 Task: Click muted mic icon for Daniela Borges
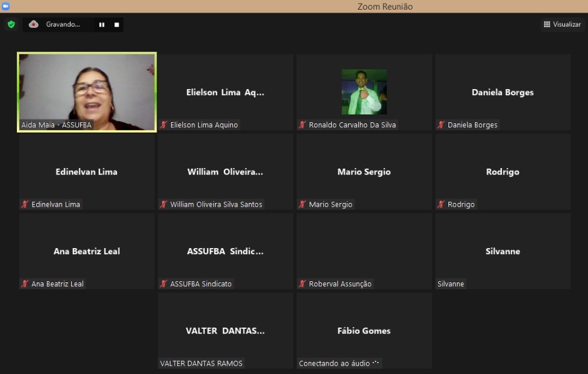441,125
